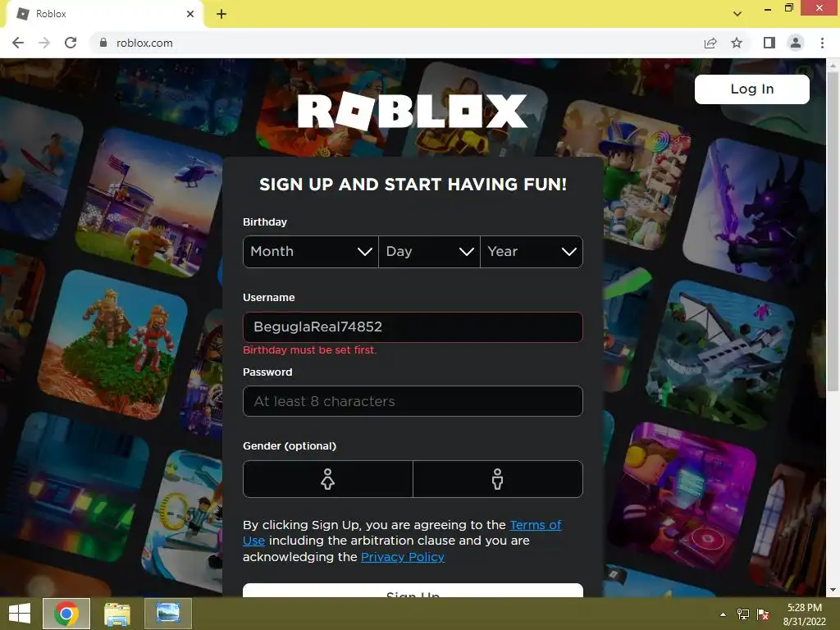Open the Windows Start menu

20,614
